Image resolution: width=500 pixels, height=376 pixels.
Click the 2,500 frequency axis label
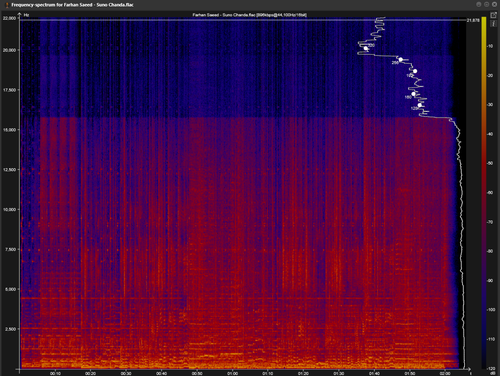coord(10,329)
